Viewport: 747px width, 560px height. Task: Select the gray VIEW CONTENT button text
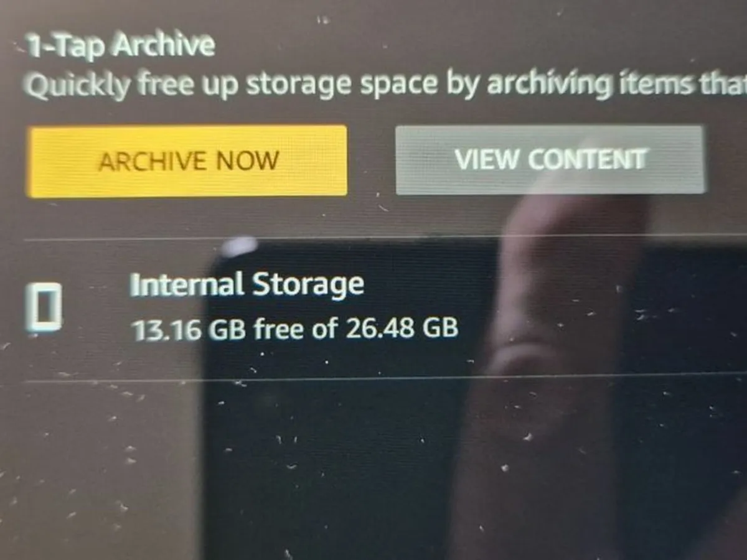tap(550, 159)
